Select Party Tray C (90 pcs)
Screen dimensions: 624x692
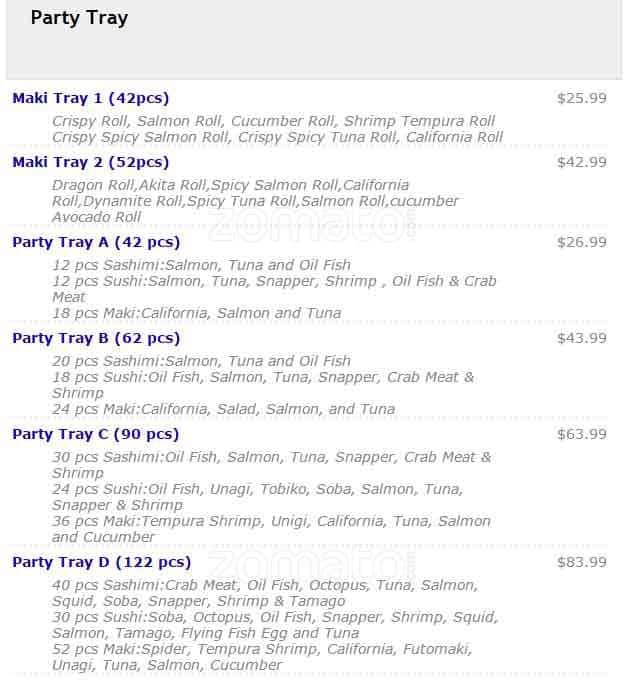(x=96, y=434)
